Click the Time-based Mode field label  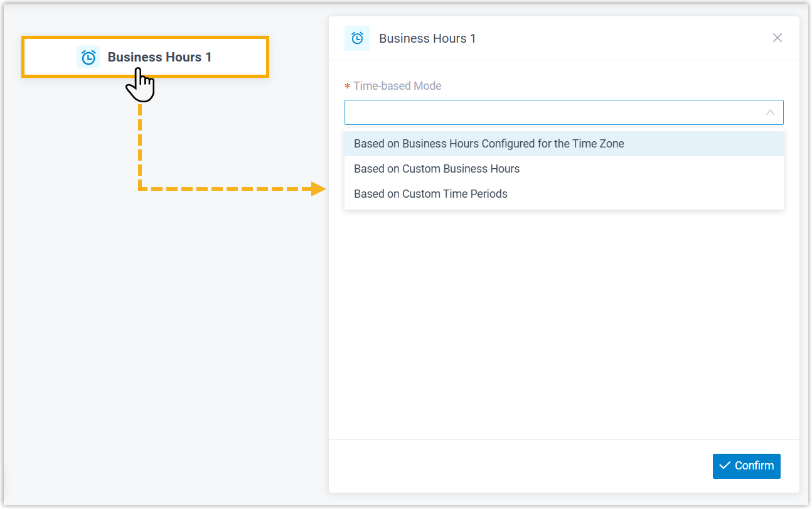click(x=397, y=86)
